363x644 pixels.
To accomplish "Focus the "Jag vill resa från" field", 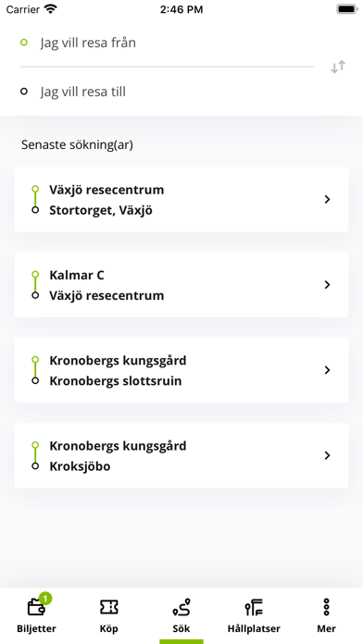I will (167, 43).
